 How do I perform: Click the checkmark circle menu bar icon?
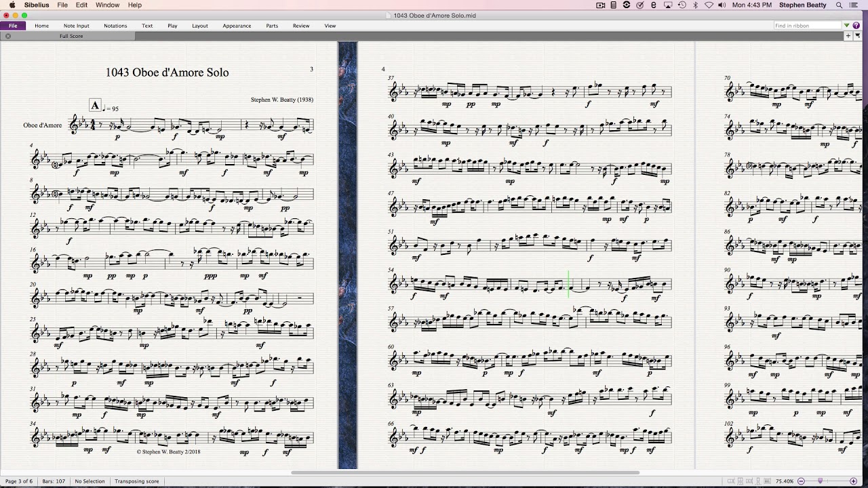(639, 5)
